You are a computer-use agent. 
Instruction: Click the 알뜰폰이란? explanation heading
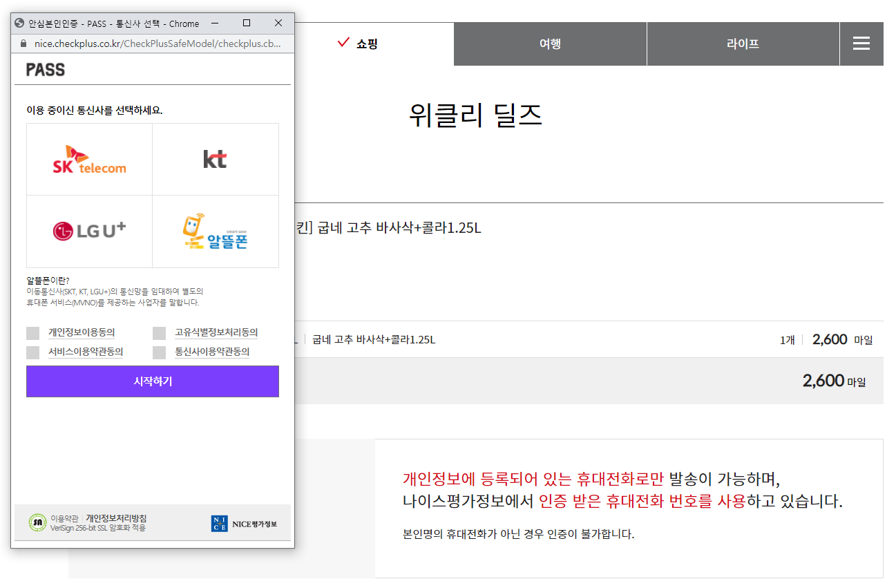tap(48, 281)
